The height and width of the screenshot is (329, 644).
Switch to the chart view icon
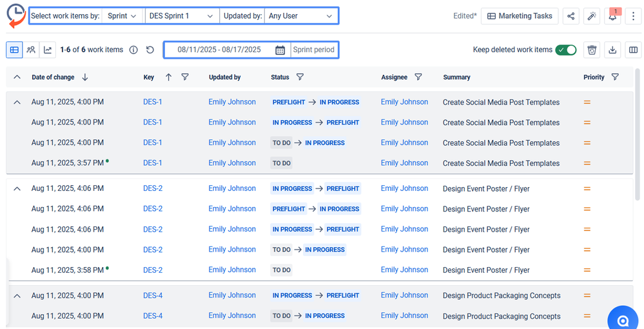point(48,50)
